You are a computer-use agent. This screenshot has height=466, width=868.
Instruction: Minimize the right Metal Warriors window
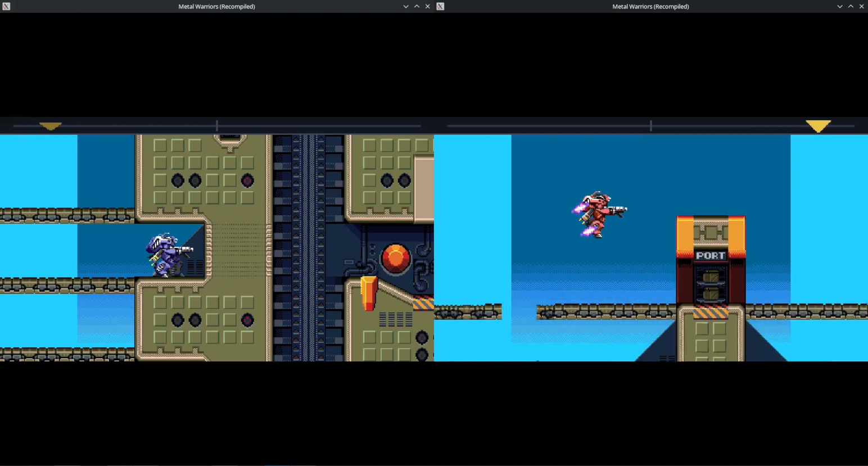click(840, 6)
